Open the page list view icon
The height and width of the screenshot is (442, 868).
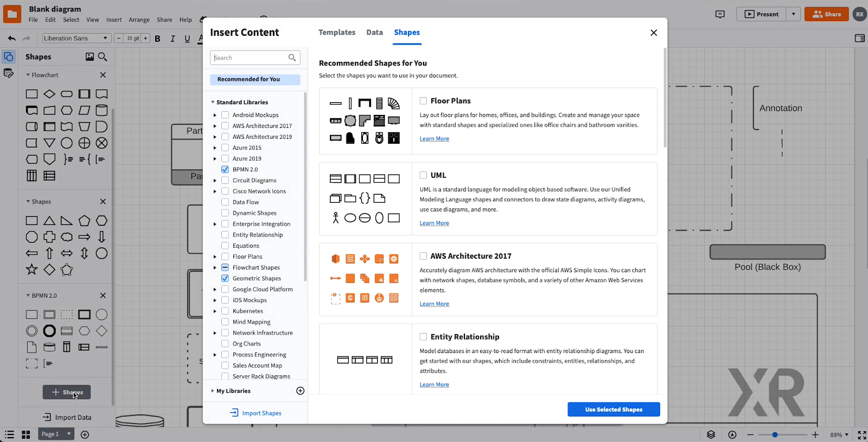pyautogui.click(x=9, y=434)
